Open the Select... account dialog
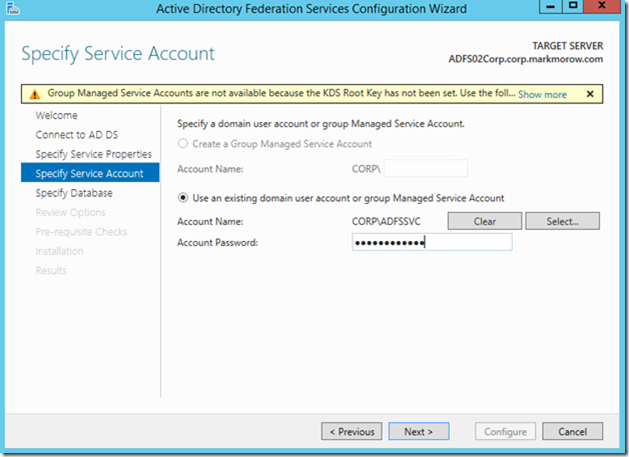 562,221
